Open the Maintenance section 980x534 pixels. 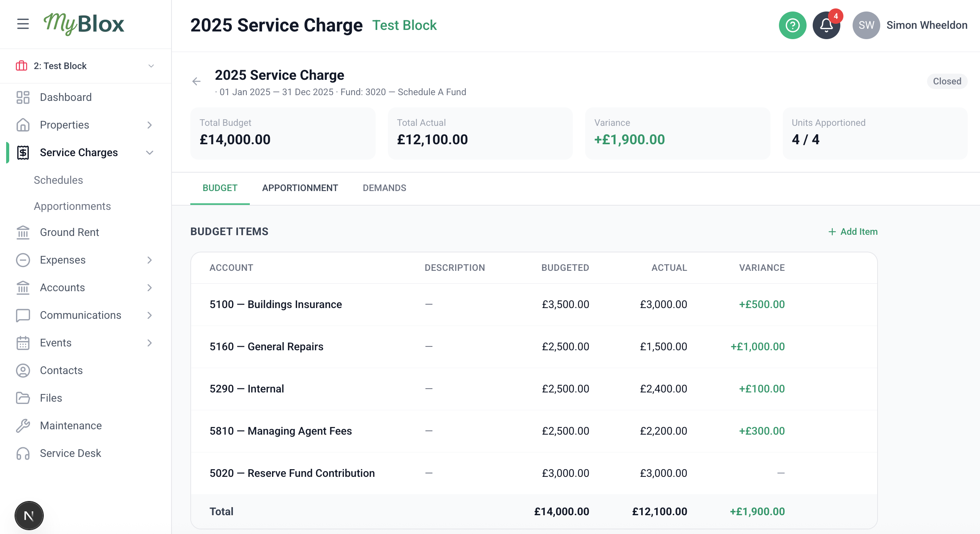[x=71, y=425]
